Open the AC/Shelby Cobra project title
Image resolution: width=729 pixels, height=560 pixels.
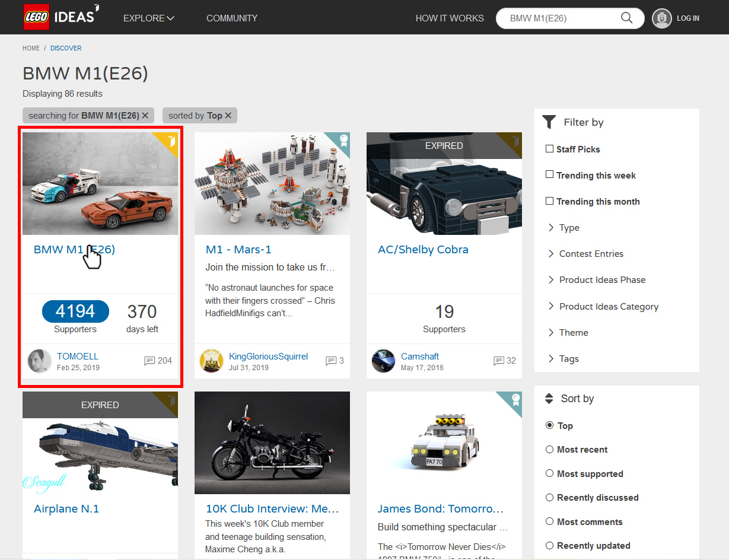coord(423,250)
